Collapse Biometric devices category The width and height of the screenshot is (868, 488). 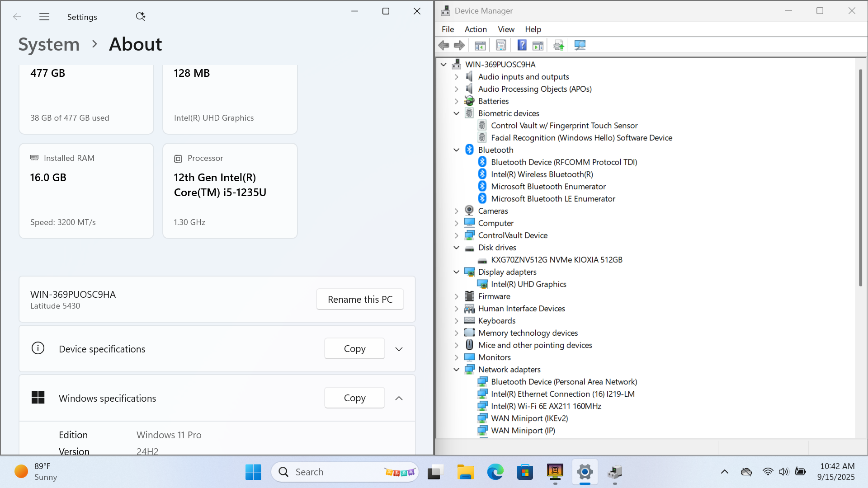[x=456, y=113]
